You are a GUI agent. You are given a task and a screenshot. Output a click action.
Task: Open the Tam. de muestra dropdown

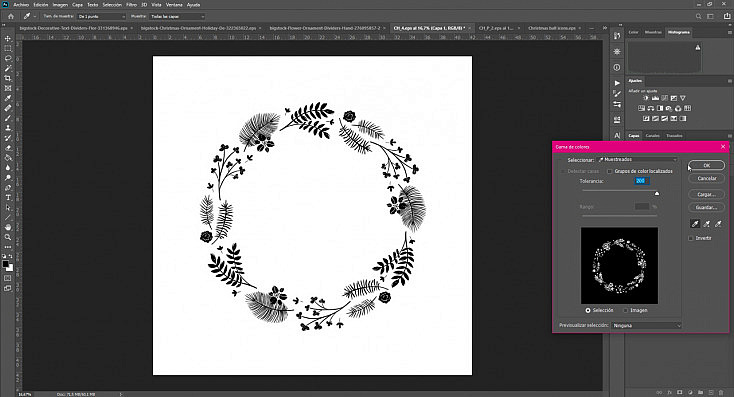(x=102, y=16)
